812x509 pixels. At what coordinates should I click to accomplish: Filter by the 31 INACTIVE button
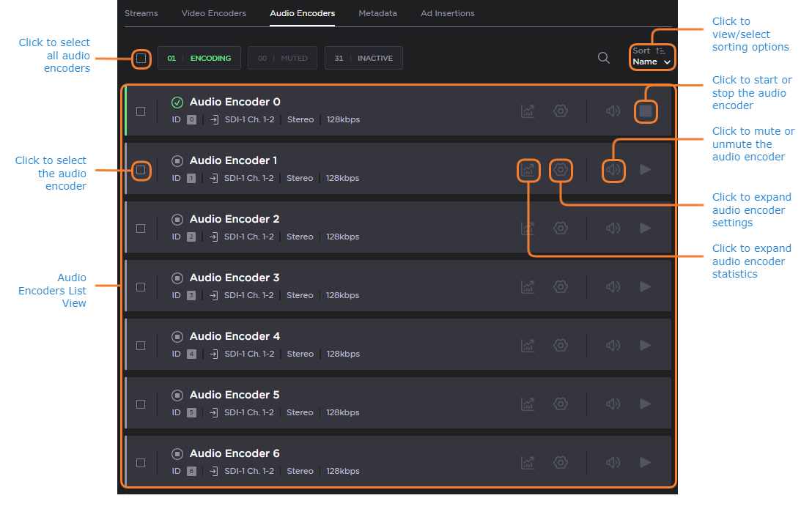(363, 58)
